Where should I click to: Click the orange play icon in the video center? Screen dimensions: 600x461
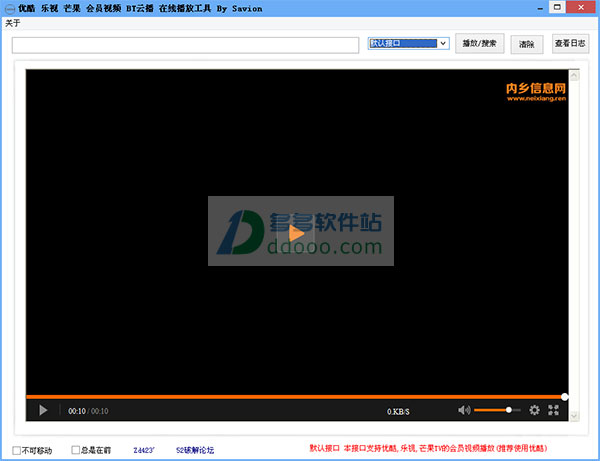tap(296, 233)
